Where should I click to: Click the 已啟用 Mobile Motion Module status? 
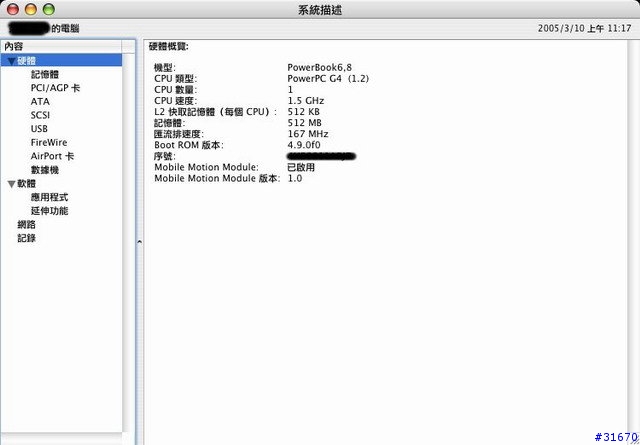coord(301,167)
